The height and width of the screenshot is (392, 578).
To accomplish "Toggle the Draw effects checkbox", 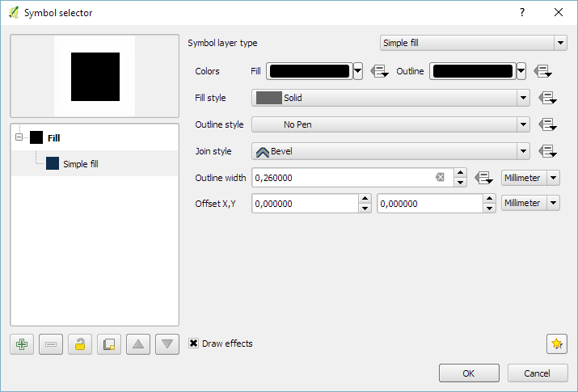I will (194, 344).
